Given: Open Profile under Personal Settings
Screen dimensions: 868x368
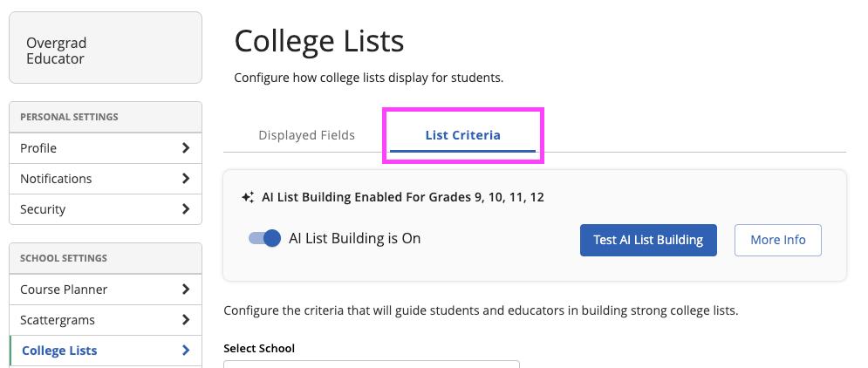Looking at the screenshot, I should pos(38,148).
